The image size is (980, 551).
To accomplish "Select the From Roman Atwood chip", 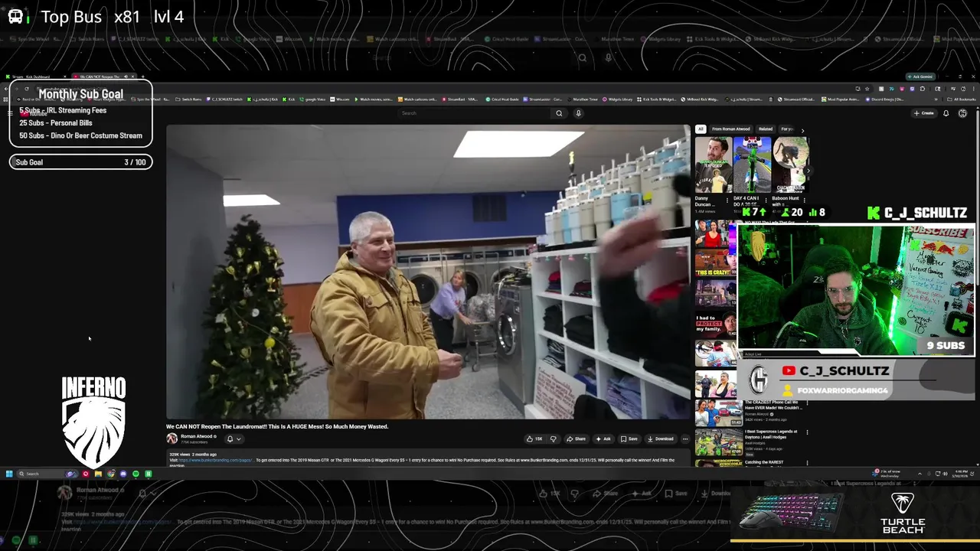I will tap(731, 129).
